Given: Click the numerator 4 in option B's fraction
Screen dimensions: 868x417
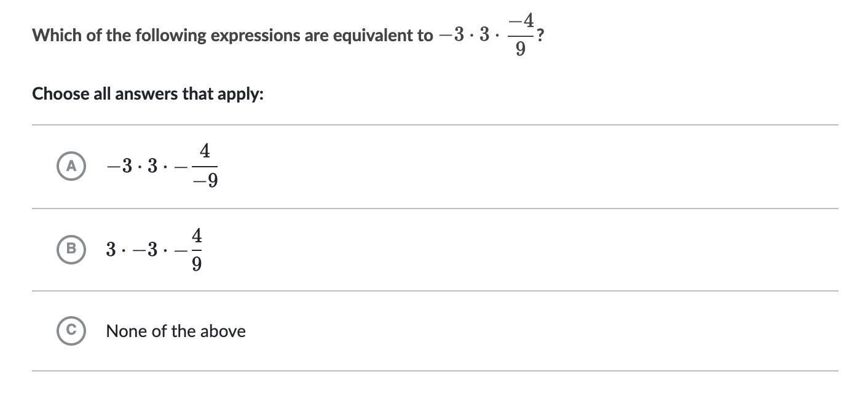Looking at the screenshot, I should [197, 236].
